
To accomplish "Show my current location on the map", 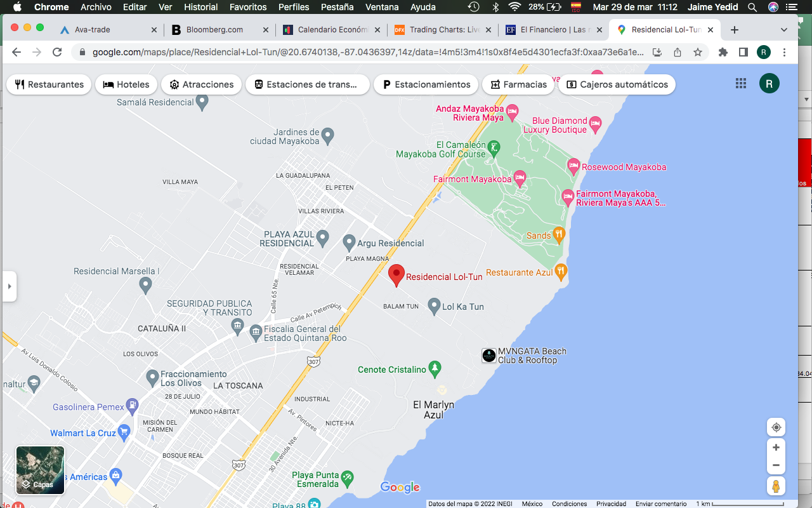I will pos(775,427).
